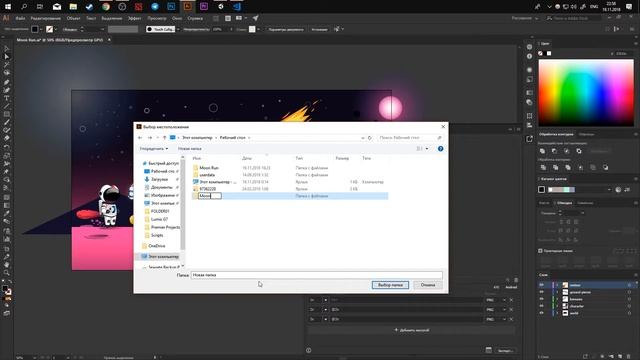Open Photoshop from the taskbar

point(171,7)
